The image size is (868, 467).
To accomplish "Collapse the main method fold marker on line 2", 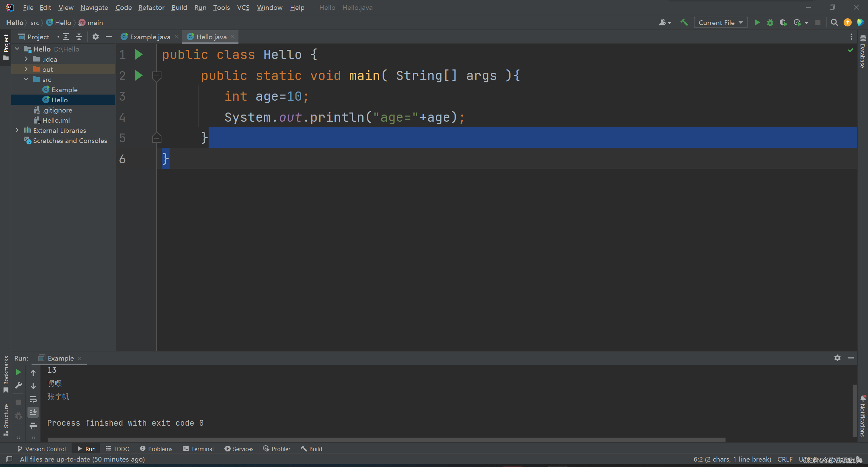I will coord(157,76).
